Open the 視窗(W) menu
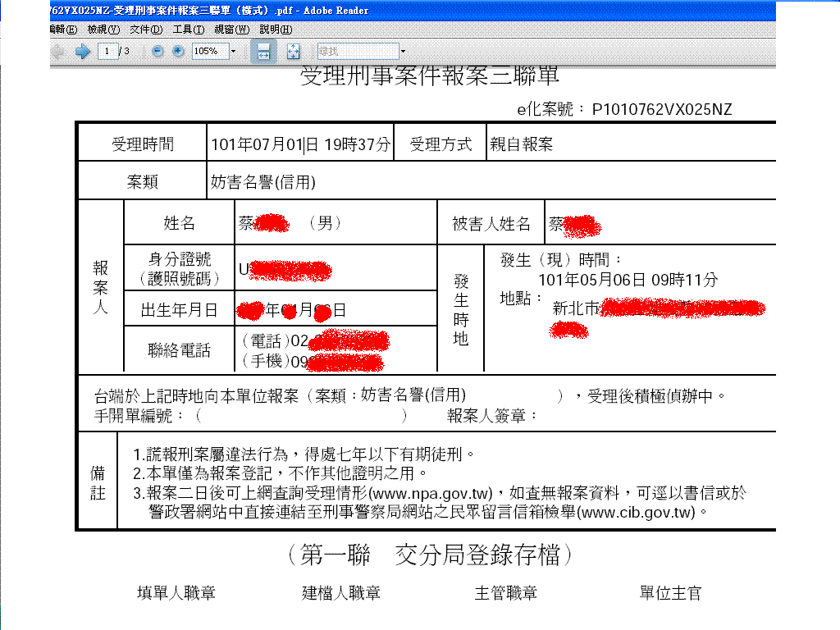The height and width of the screenshot is (630, 840). tap(231, 30)
